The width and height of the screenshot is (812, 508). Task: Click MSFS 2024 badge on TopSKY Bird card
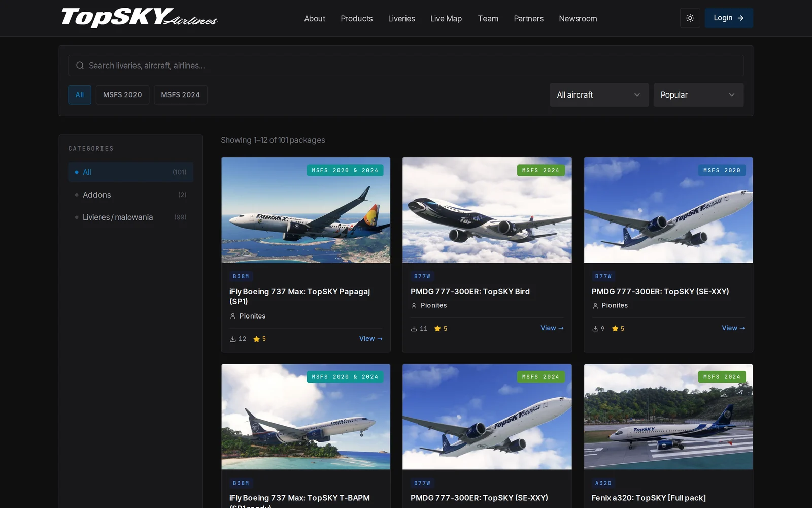click(540, 170)
